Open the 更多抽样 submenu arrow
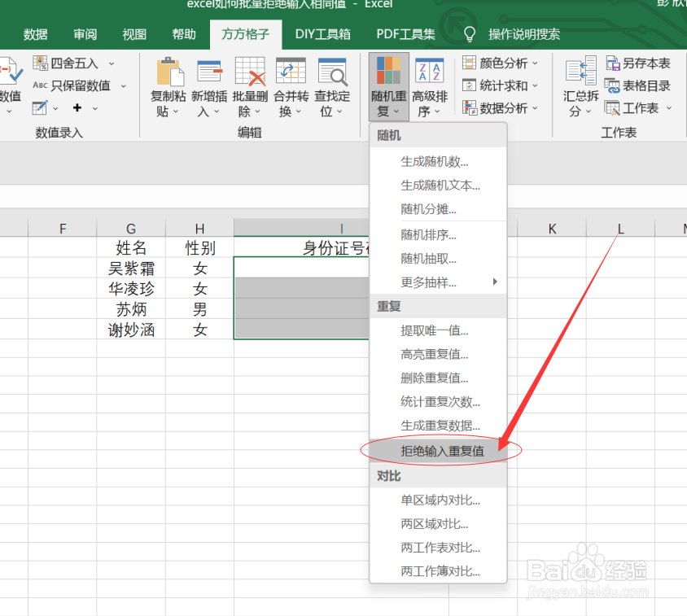 pyautogui.click(x=495, y=282)
